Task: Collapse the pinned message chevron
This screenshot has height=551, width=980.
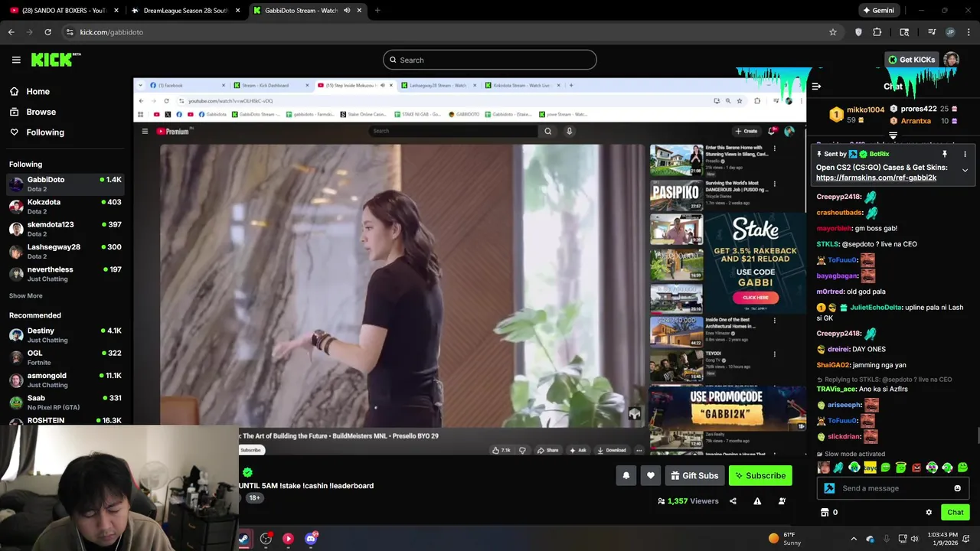Action: [965, 170]
